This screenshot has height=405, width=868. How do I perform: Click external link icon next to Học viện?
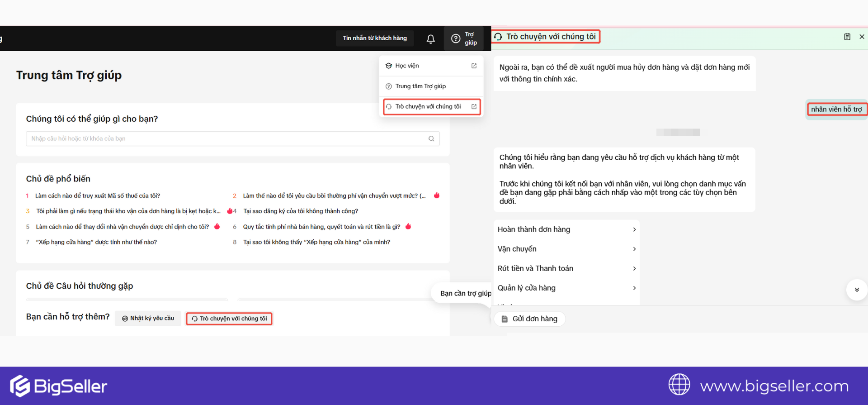[x=474, y=66]
